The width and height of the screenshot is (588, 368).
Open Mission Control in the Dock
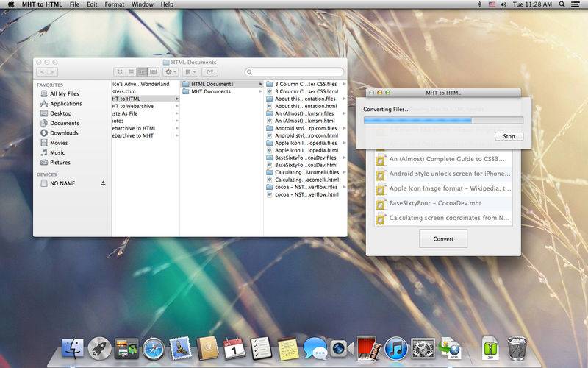pos(126,348)
